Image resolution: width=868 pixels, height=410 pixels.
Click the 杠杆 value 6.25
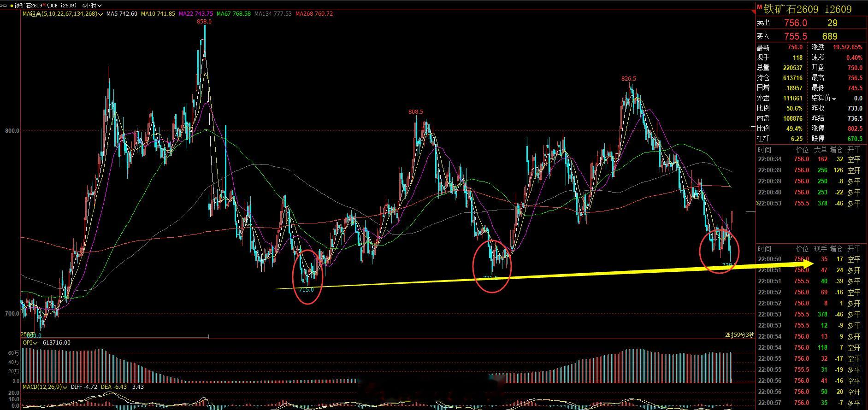click(797, 139)
